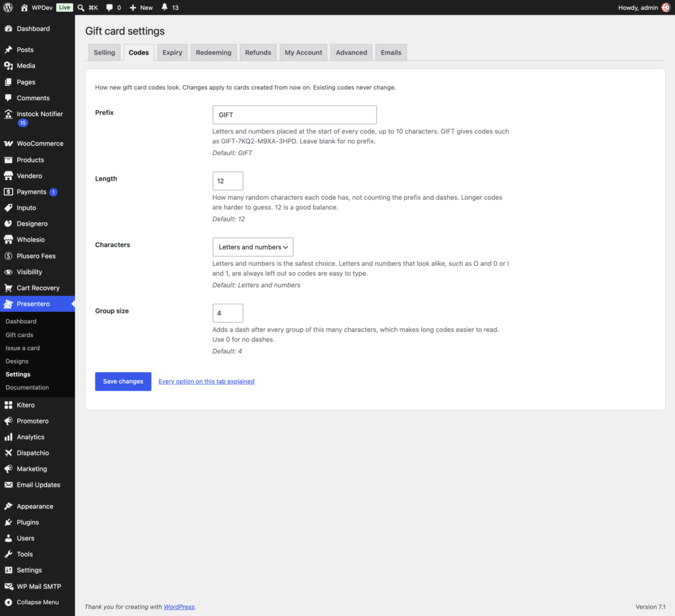The image size is (675, 616).
Task: Open Dashboard from sidebar icon
Action: coord(8,28)
